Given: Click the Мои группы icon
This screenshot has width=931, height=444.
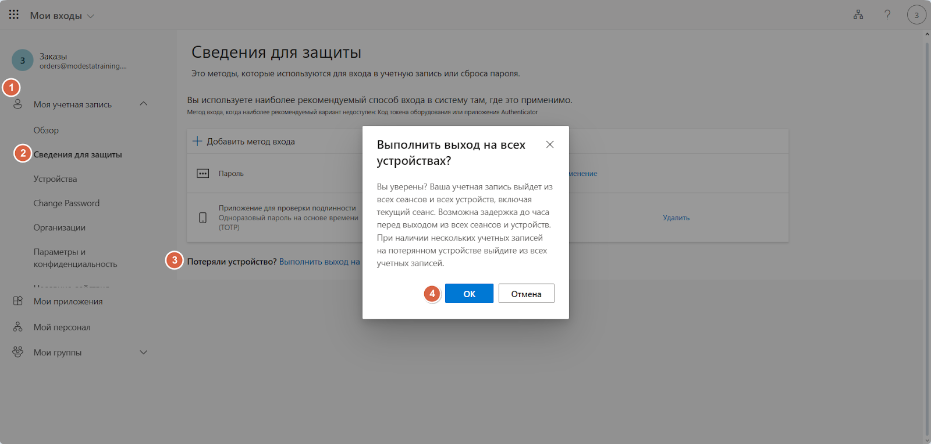Looking at the screenshot, I should (18, 352).
